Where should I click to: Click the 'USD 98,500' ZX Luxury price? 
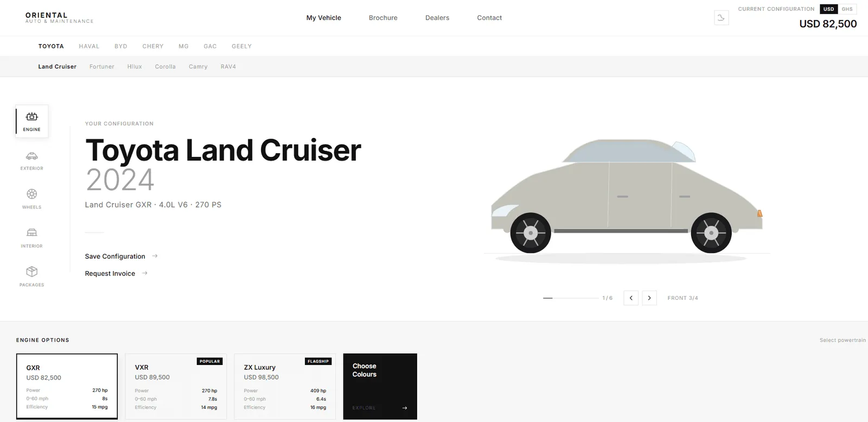261,377
